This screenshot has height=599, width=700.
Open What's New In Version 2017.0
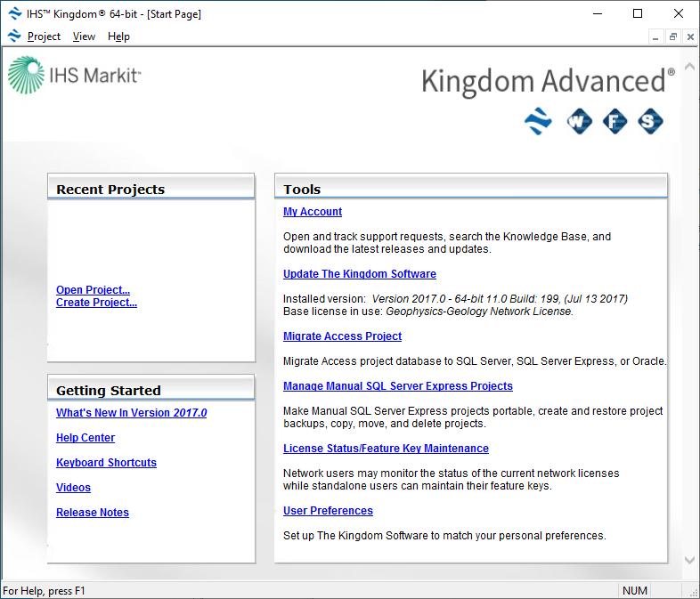coord(131,413)
